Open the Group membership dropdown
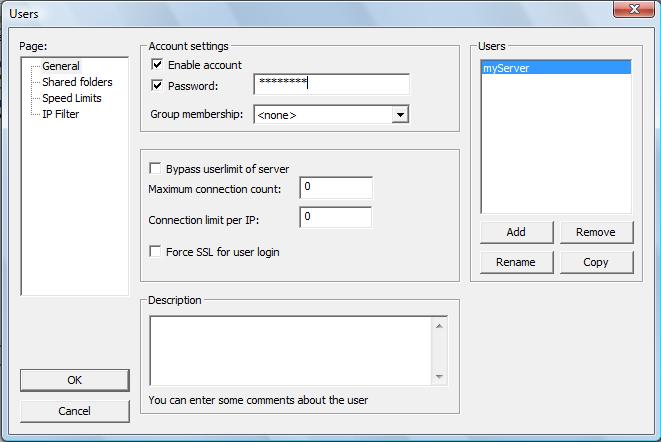 [x=400, y=115]
